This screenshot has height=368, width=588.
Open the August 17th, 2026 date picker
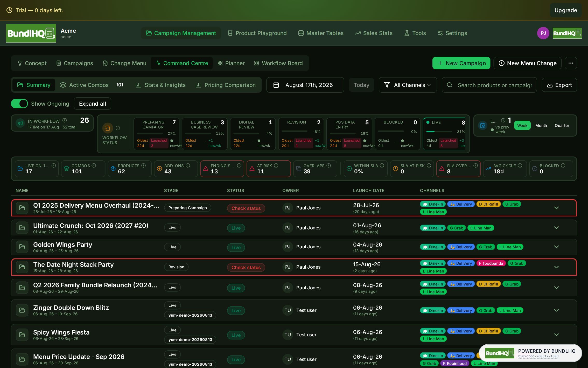click(x=305, y=85)
